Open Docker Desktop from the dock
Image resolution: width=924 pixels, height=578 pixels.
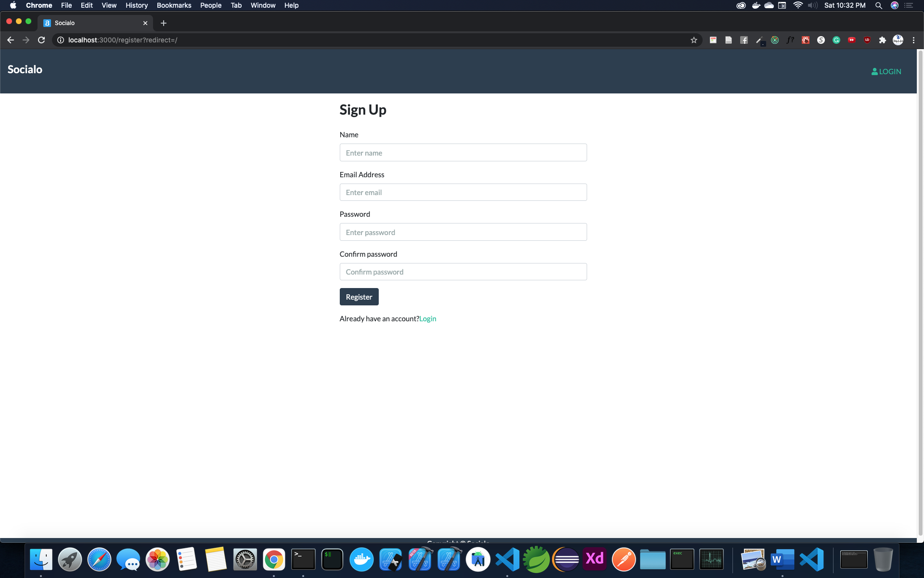coord(361,560)
